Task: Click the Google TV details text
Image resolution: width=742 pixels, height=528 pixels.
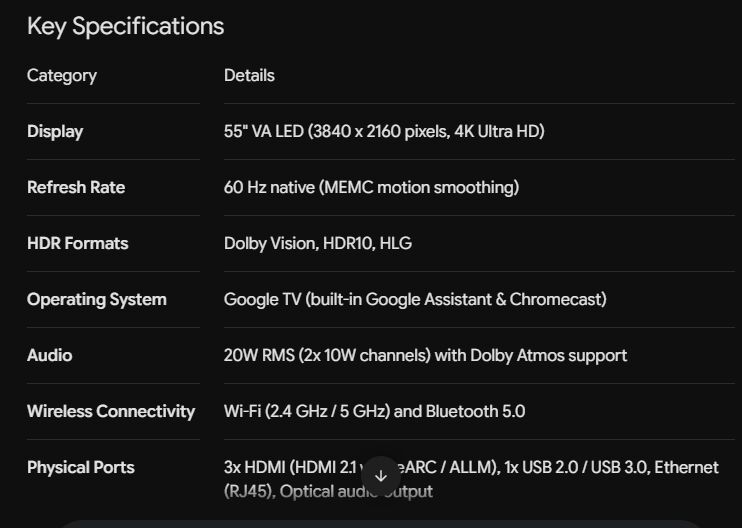Action: pyautogui.click(x=415, y=299)
